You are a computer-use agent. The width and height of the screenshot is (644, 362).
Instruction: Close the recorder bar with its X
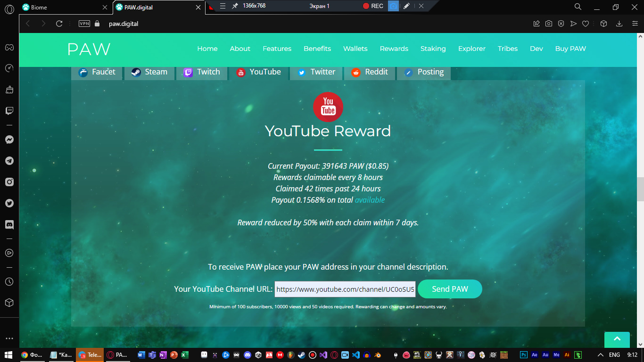click(x=421, y=6)
